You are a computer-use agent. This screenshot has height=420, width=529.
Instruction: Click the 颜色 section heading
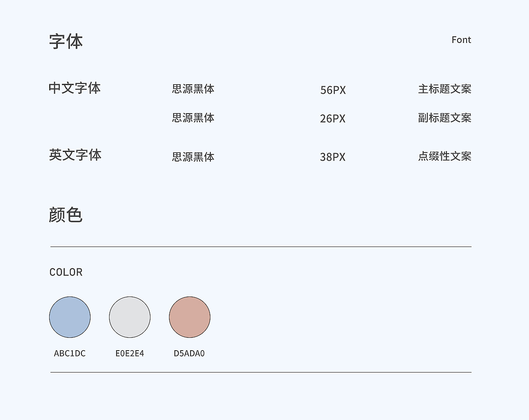click(66, 215)
